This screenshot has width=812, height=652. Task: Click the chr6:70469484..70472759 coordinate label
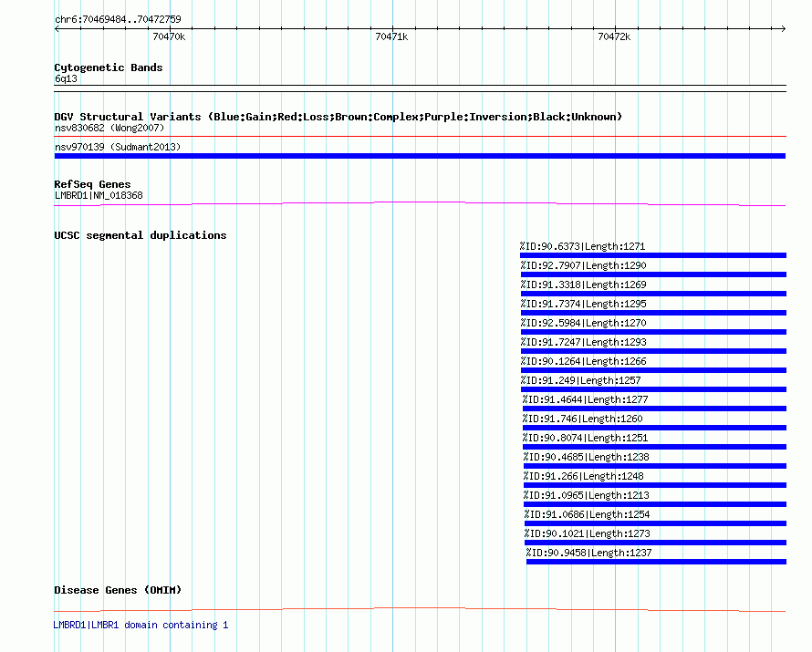[118, 19]
